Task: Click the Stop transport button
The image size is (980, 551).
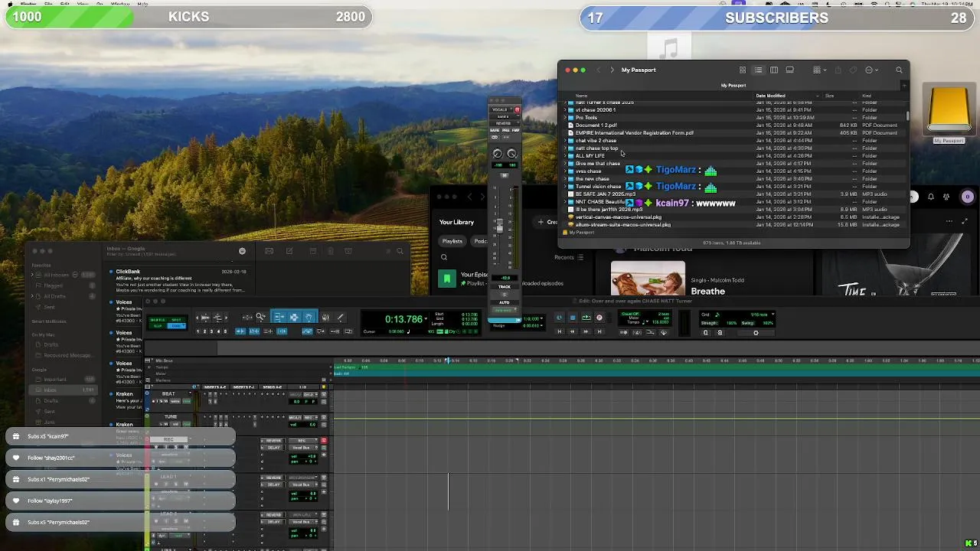Action: (573, 318)
